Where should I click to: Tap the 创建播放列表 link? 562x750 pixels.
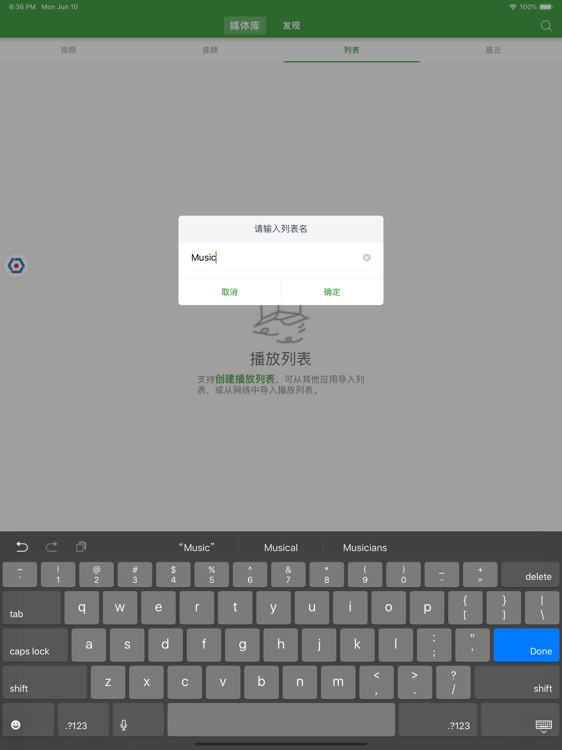(x=245, y=379)
